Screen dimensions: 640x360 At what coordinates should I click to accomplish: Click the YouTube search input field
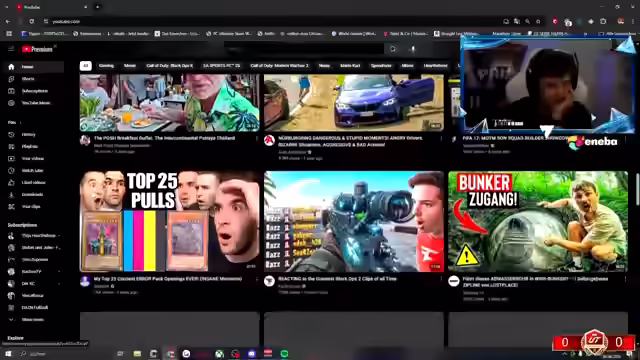304,49
